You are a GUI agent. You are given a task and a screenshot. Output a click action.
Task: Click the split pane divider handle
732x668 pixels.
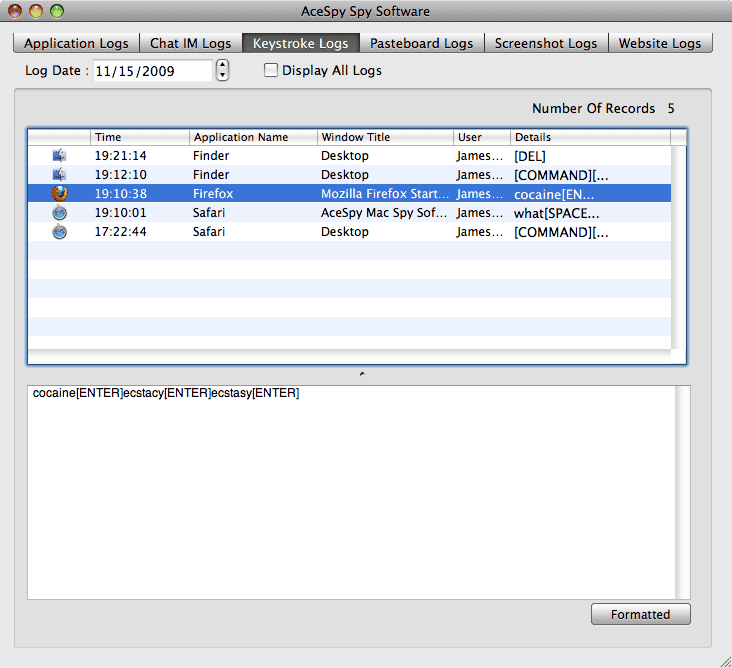click(x=361, y=373)
